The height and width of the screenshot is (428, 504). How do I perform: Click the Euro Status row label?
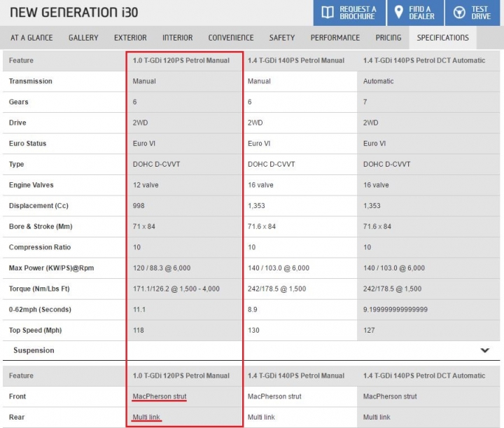click(x=27, y=144)
